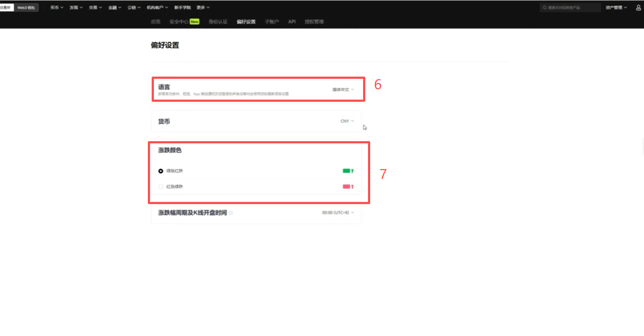Select the 偏好设置 tab

point(246,22)
